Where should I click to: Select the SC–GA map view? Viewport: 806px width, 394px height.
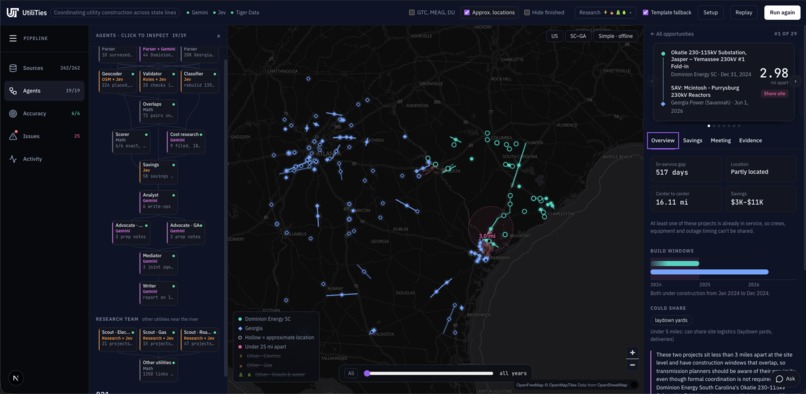tap(577, 36)
